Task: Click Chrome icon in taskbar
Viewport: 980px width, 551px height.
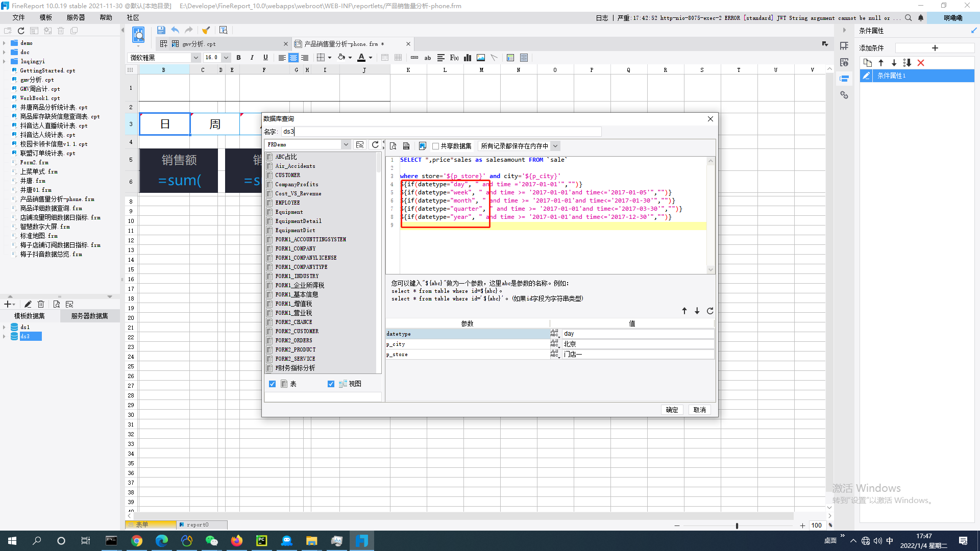Action: 136,541
